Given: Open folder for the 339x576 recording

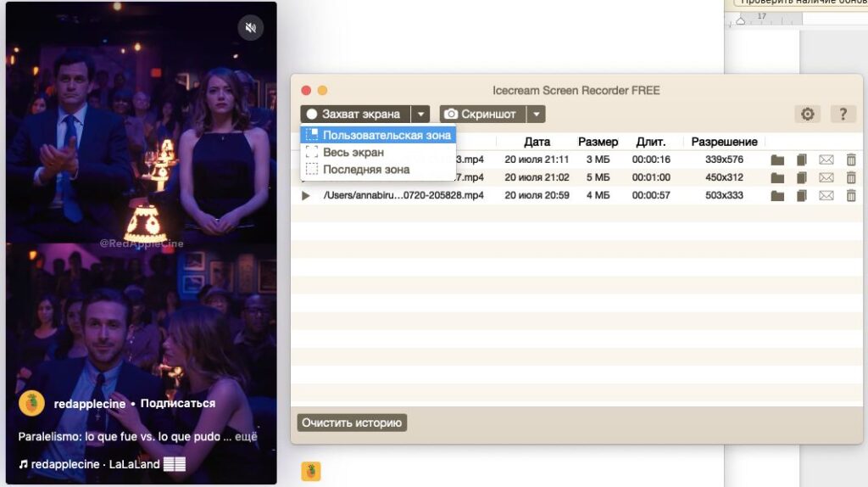Looking at the screenshot, I should [777, 160].
